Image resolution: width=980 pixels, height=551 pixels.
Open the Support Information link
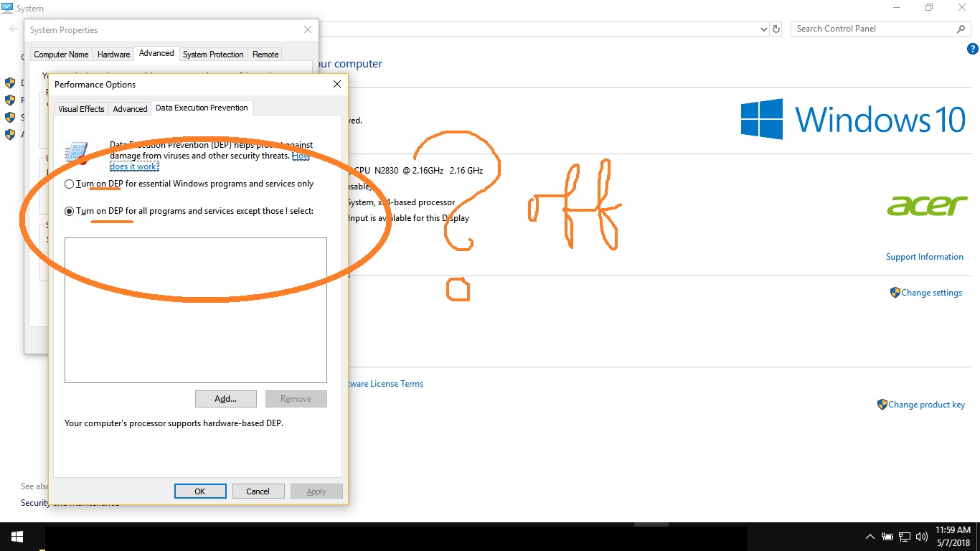(924, 257)
